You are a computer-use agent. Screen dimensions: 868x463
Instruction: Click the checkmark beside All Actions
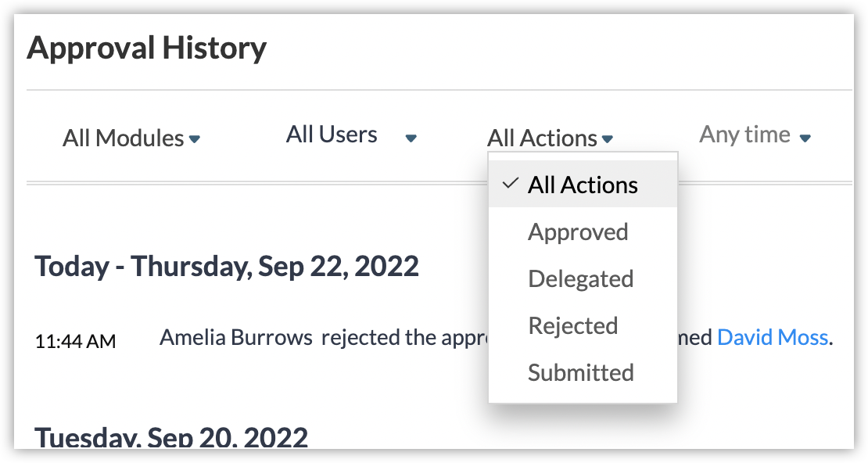pyautogui.click(x=511, y=184)
